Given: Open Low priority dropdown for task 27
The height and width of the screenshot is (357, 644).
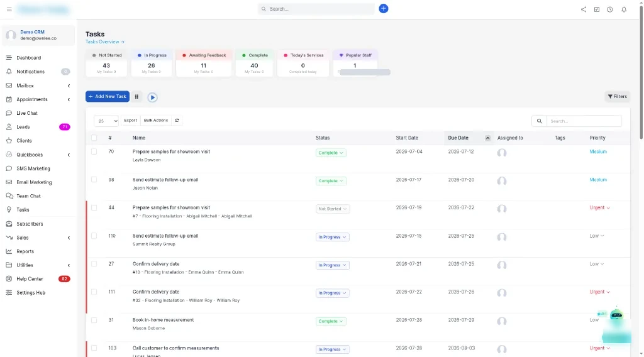Looking at the screenshot, I should tap(597, 264).
